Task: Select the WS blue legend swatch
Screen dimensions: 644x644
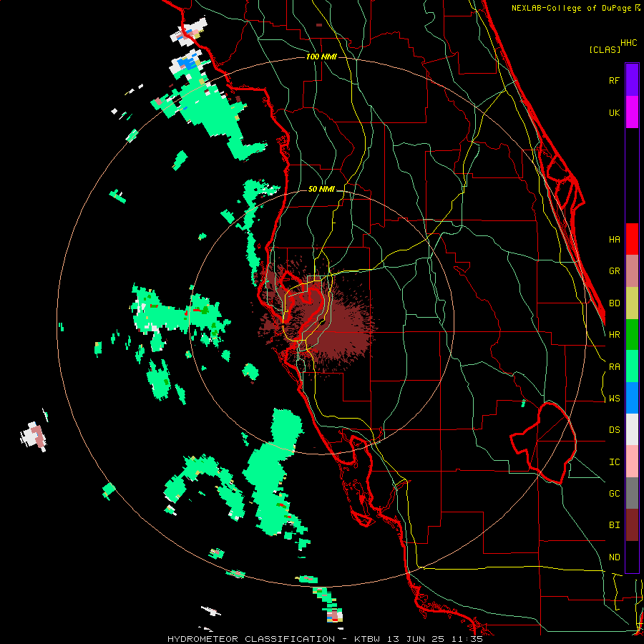Action: pos(632,398)
